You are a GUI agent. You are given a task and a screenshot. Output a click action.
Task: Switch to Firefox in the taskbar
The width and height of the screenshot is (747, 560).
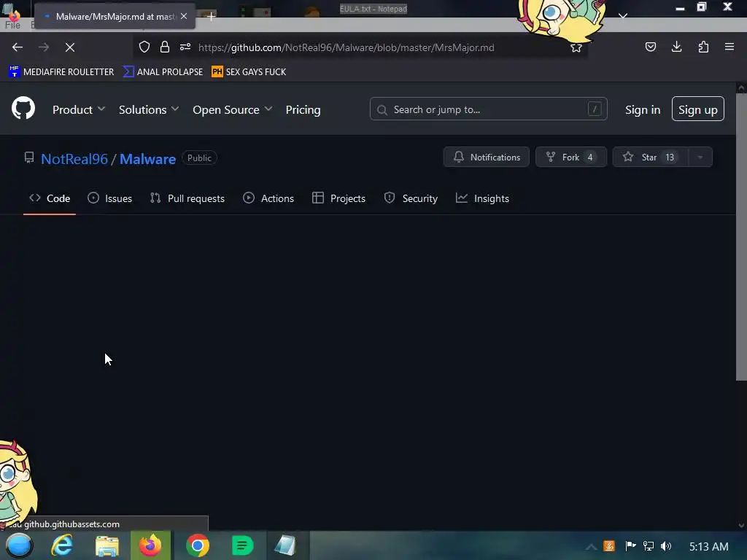coord(150,545)
